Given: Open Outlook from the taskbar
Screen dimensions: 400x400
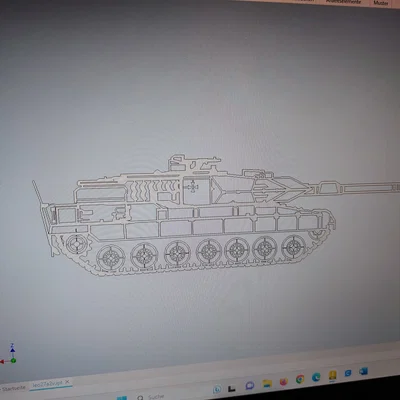Looking at the screenshot, I should pyautogui.click(x=363, y=371).
